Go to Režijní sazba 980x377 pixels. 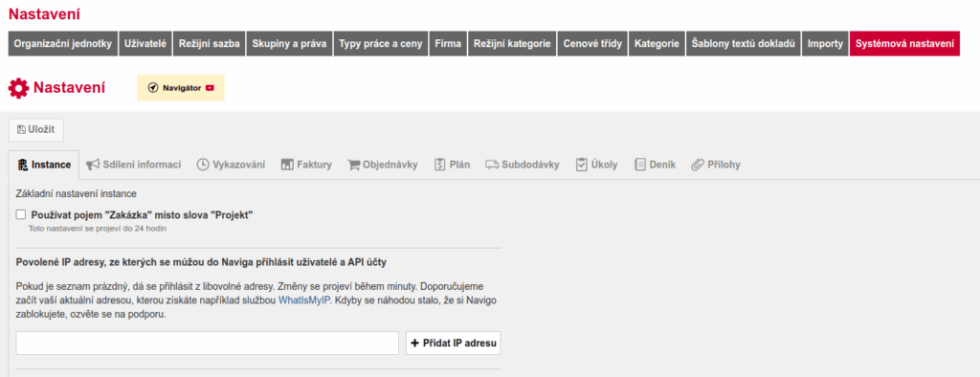210,44
